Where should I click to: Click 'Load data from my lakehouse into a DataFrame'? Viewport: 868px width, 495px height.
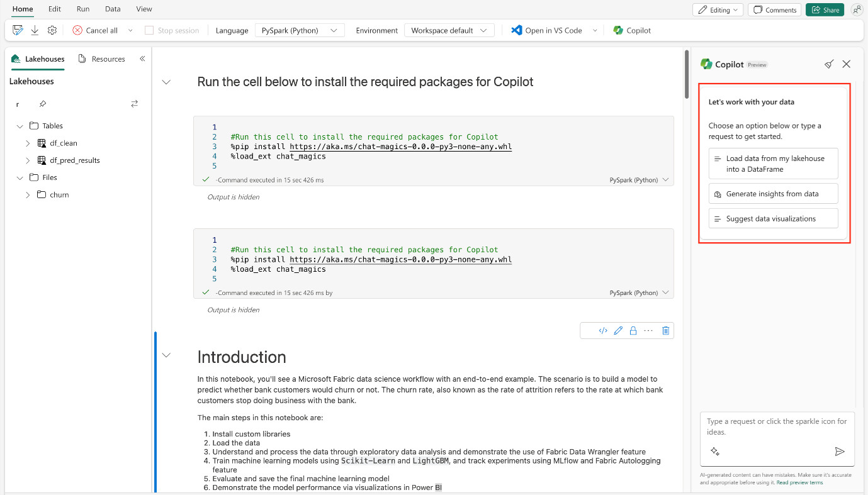click(x=774, y=164)
